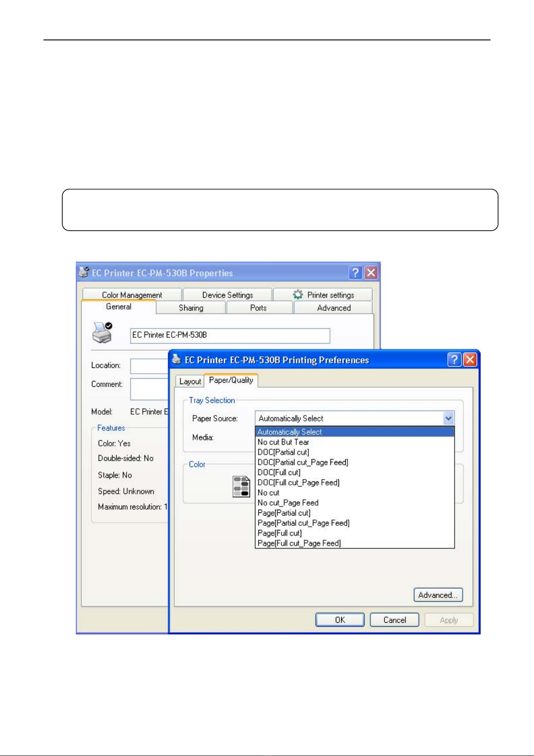Click Speed: Unknown feature text
The width and height of the screenshot is (534, 756).
coord(126,491)
